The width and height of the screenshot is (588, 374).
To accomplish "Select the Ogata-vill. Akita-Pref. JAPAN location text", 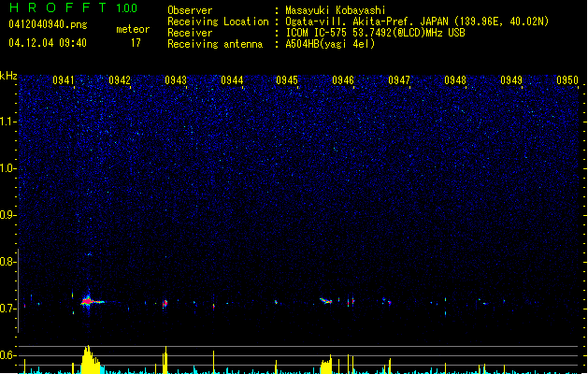I will 417,22.
